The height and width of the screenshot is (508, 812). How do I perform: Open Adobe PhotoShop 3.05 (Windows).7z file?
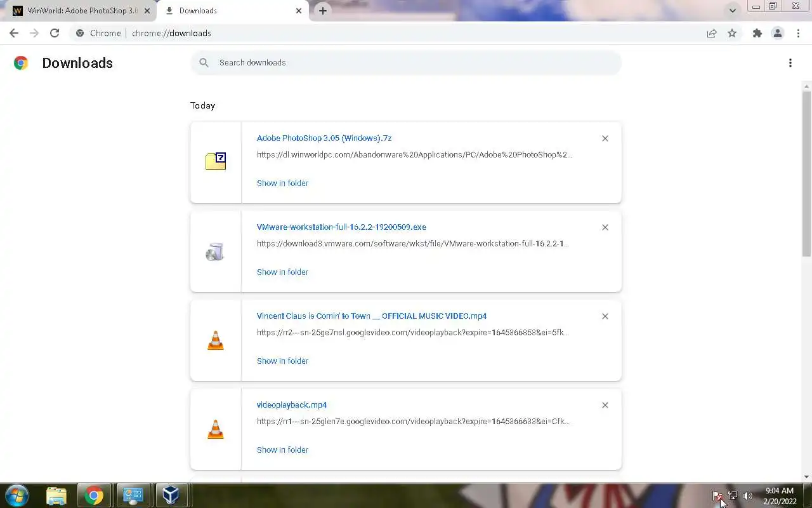coord(324,138)
